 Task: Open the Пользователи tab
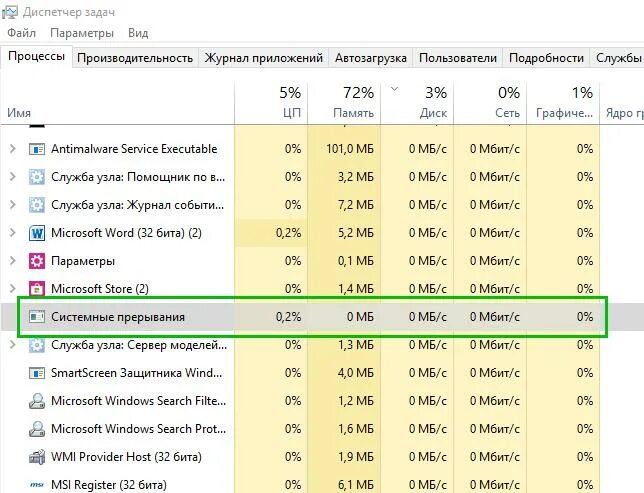pyautogui.click(x=458, y=58)
